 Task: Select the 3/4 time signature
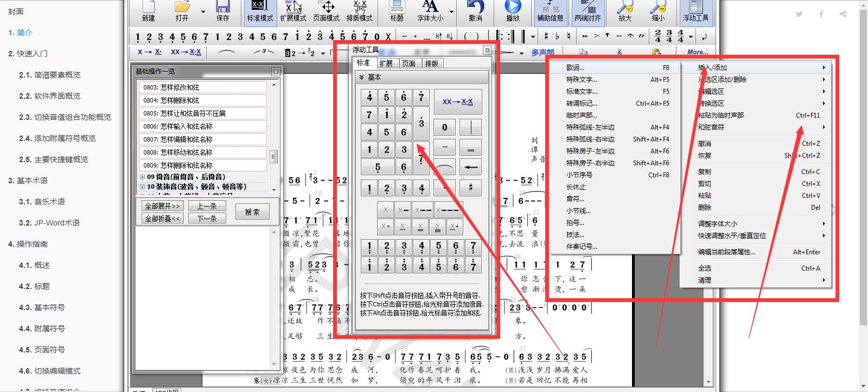669,36
